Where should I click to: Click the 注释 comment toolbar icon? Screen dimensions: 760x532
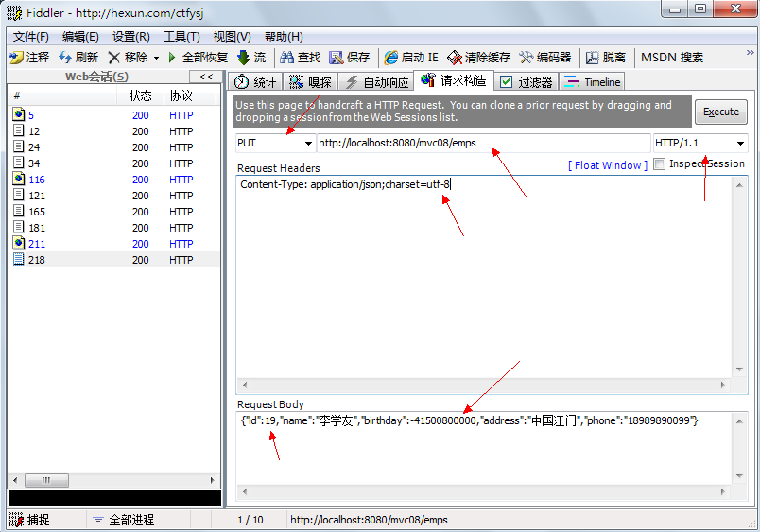click(x=16, y=58)
